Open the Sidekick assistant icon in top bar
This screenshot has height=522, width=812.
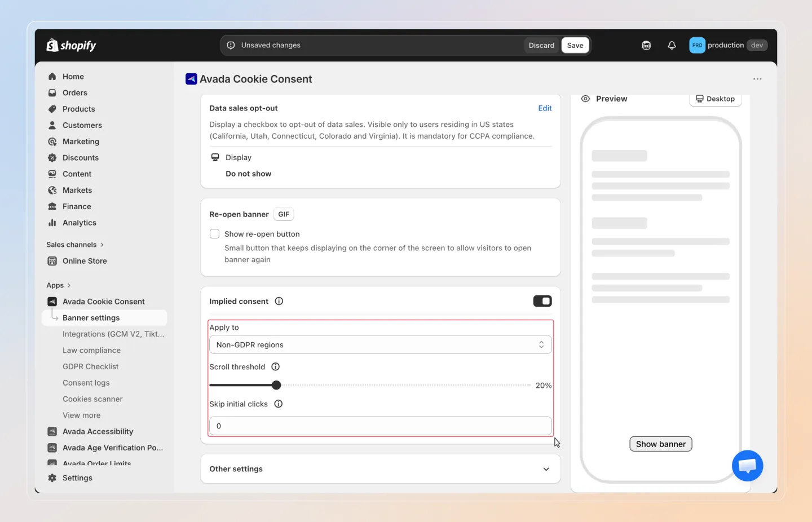point(646,45)
